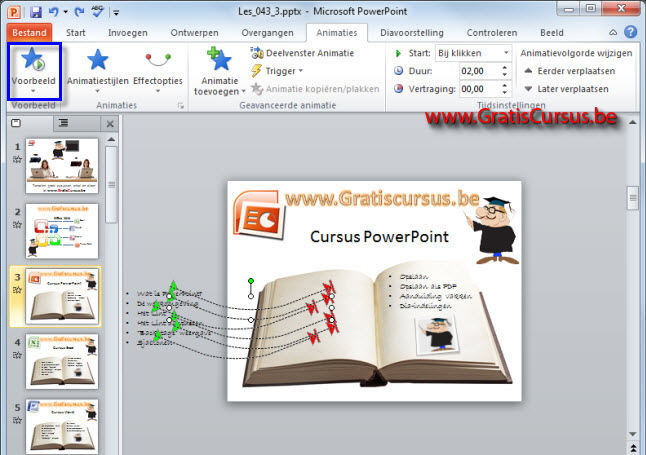
Task: Open the Bestand tab
Action: tap(29, 33)
